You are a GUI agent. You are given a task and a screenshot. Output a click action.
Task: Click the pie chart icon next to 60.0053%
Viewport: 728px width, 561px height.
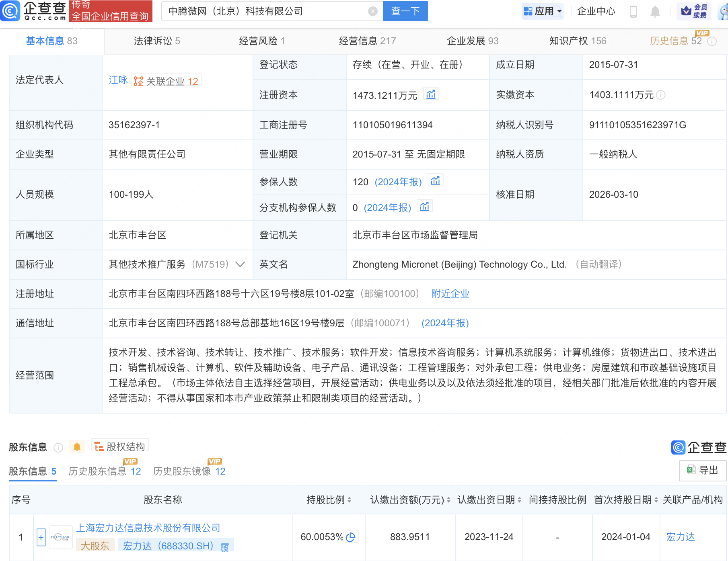351,536
